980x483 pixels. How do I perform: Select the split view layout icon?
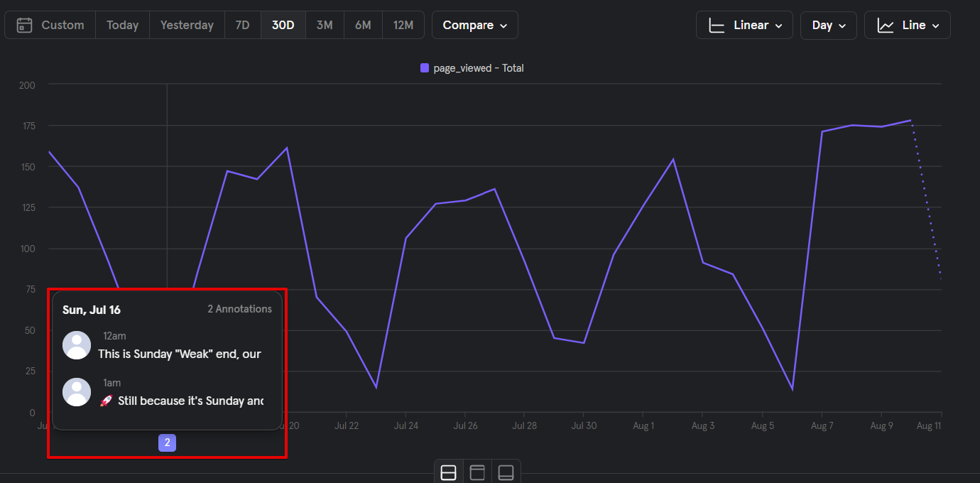[448, 472]
